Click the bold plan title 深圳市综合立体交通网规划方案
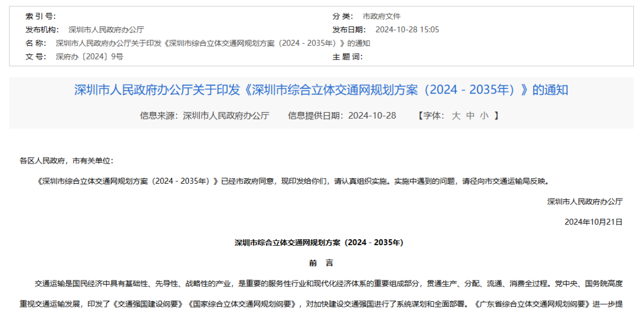644x312 pixels. coord(318,243)
